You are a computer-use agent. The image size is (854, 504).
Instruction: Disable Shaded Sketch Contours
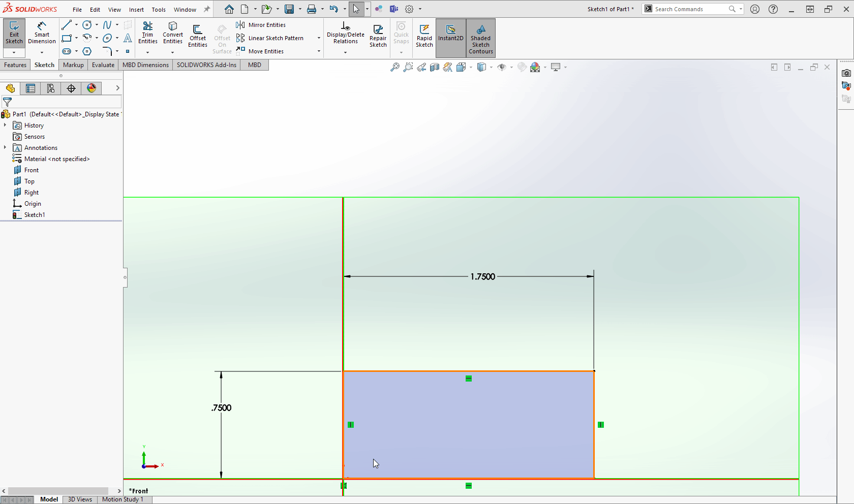coord(480,38)
